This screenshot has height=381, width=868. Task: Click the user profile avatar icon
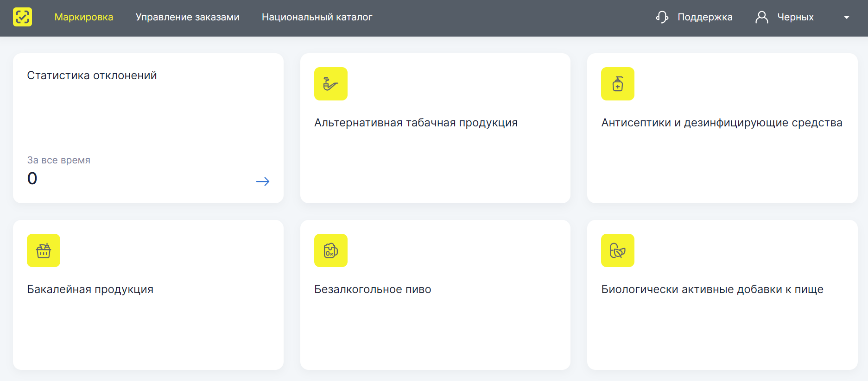coord(761,17)
